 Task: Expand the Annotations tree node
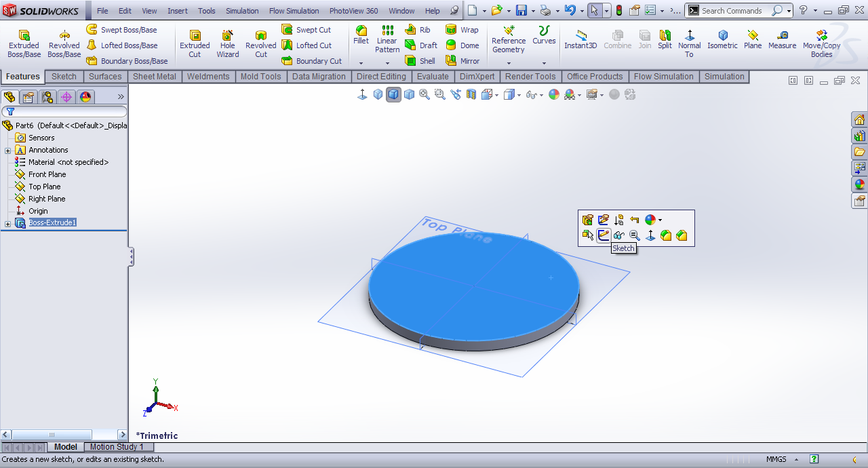(x=7, y=151)
